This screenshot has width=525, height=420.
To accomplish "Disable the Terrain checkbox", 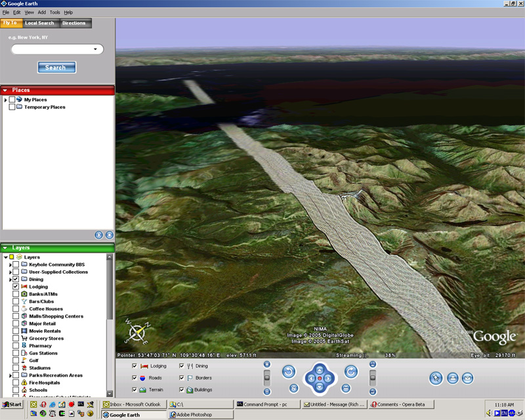I will [x=135, y=390].
